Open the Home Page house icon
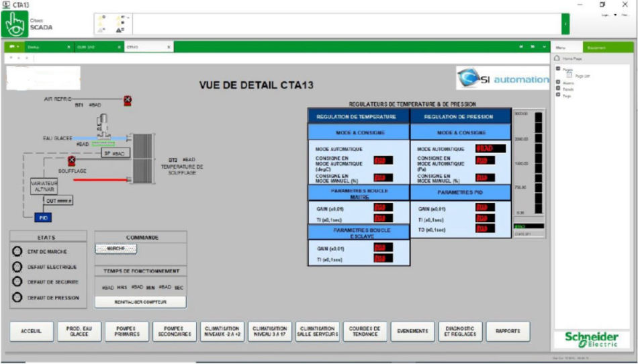Screen dimensions: 638x364 (x=557, y=58)
